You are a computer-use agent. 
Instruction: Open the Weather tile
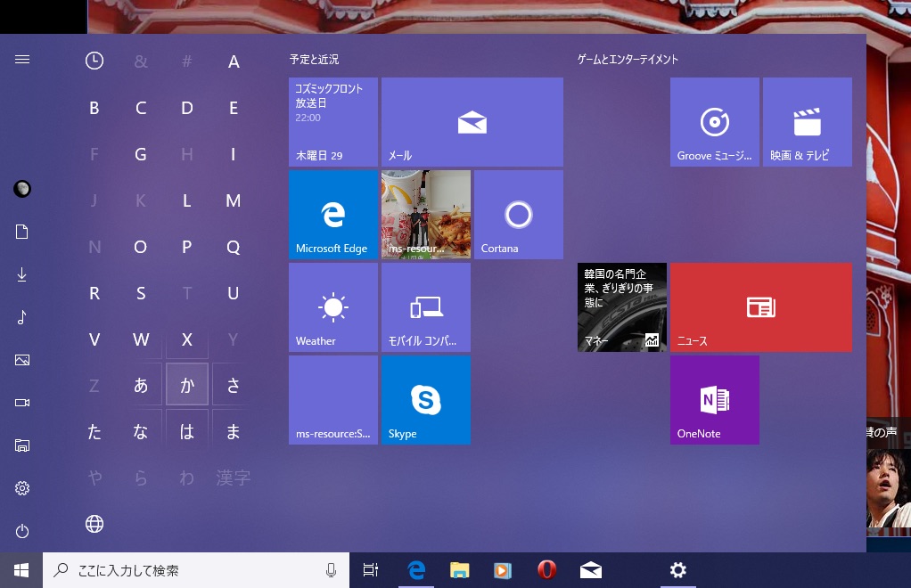tap(332, 307)
